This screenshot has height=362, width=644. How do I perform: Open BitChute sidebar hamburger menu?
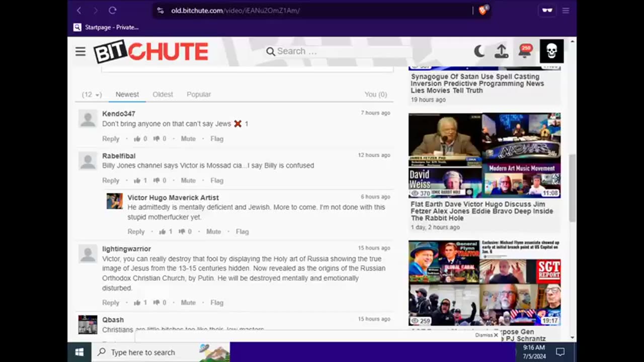click(x=80, y=51)
